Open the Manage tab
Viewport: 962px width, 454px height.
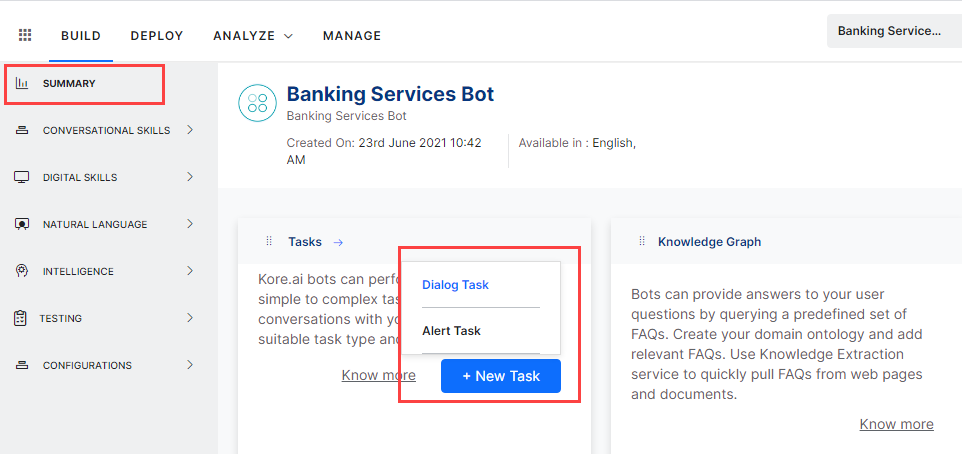coord(352,36)
